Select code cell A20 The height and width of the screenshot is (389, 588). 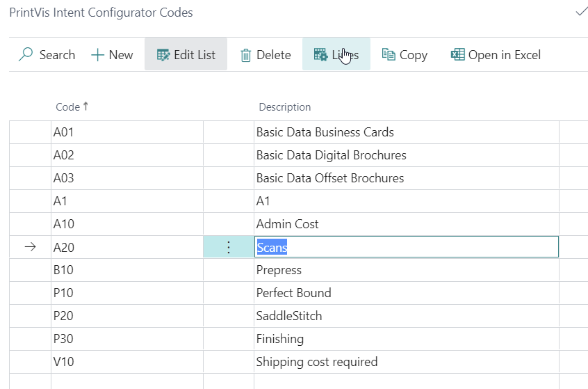pyautogui.click(x=127, y=247)
